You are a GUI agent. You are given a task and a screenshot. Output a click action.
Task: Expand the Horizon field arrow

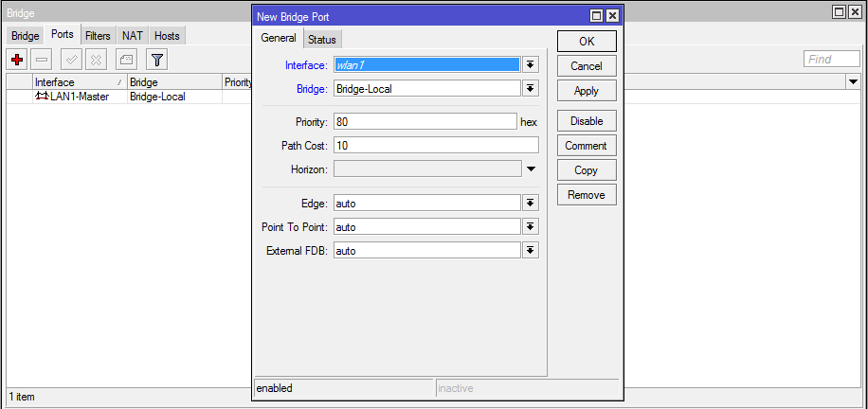coord(531,169)
